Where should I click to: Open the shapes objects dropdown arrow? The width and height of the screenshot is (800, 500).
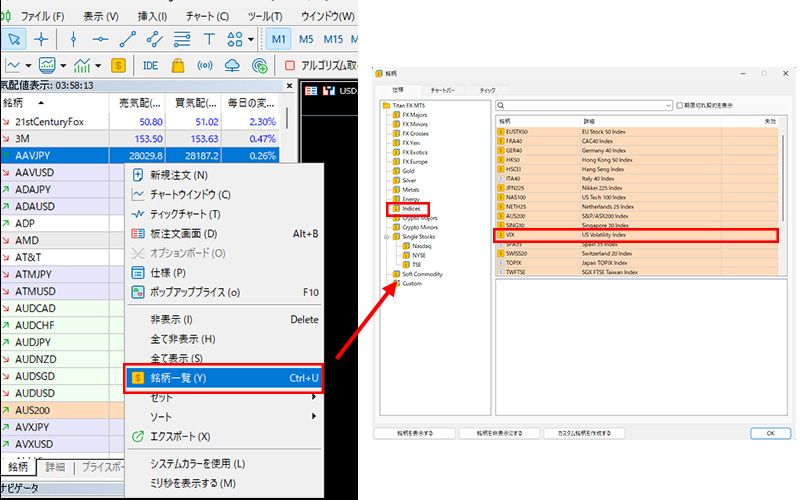[x=250, y=39]
